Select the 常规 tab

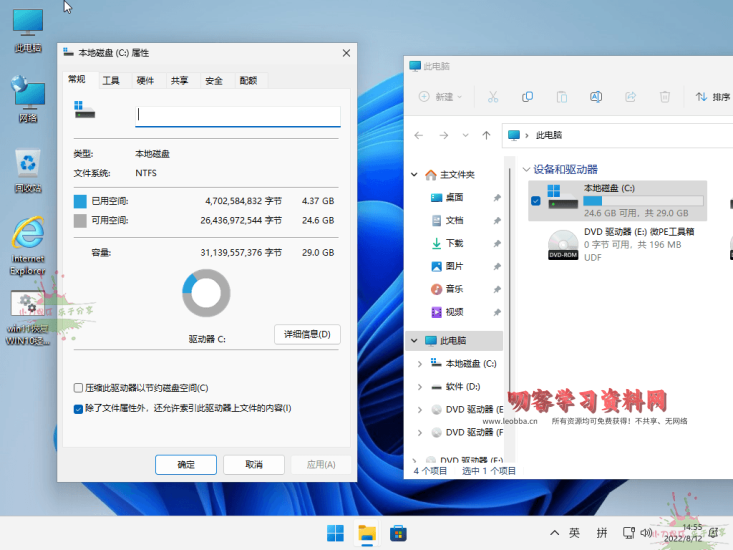coord(77,79)
